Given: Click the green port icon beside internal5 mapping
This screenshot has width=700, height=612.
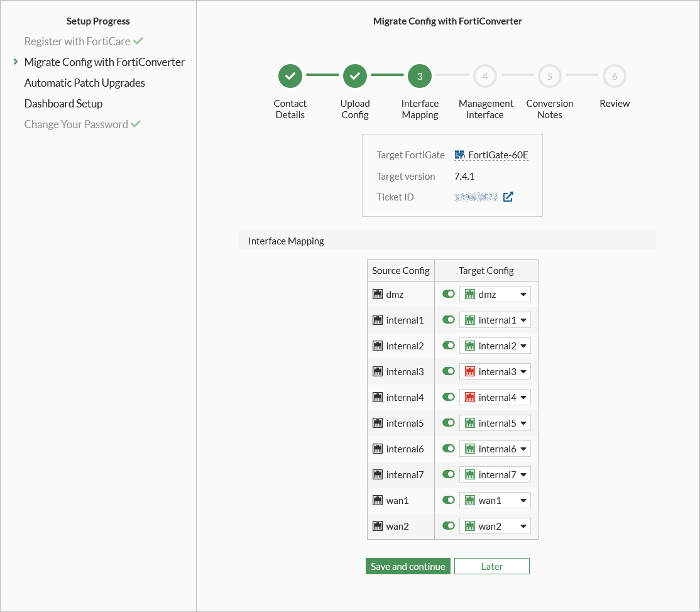Looking at the screenshot, I should tap(468, 423).
